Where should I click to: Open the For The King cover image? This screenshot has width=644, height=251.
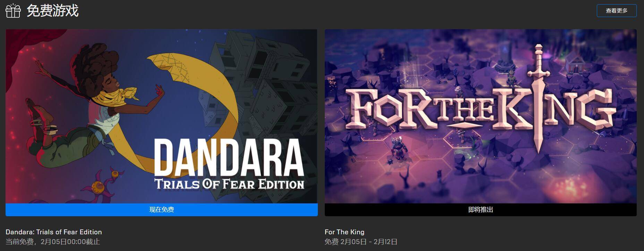pos(481,116)
